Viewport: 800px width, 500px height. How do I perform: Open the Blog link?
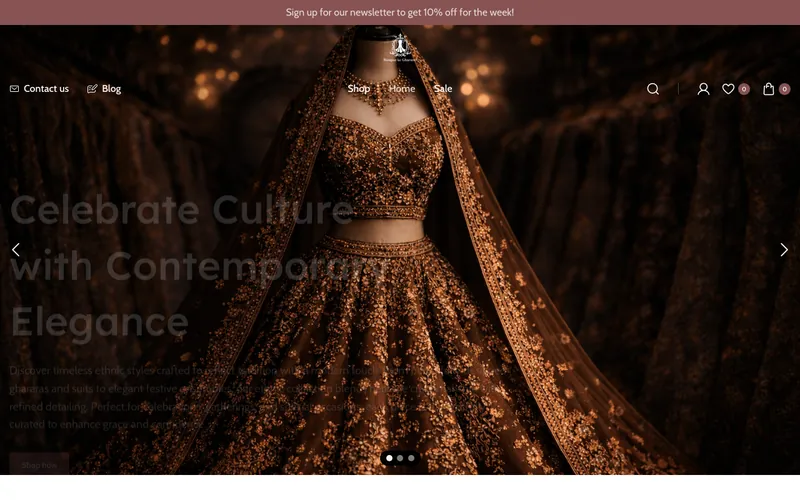coord(111,89)
